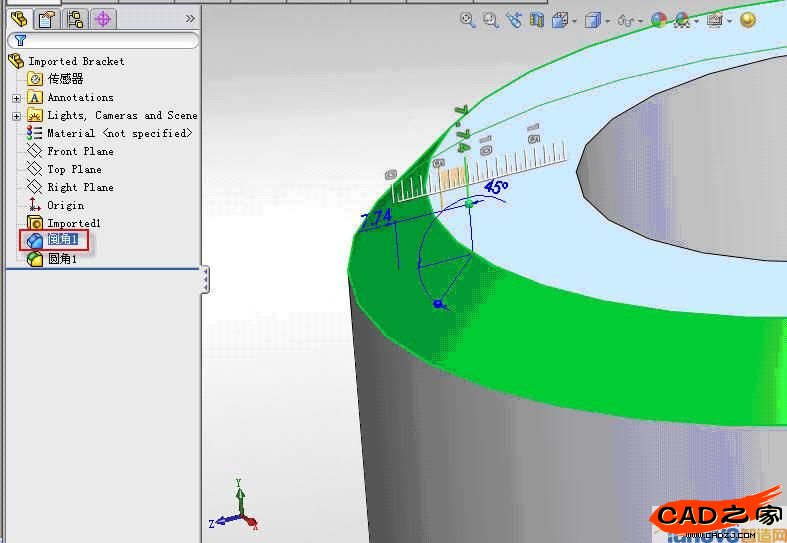Viewport: 787px width, 543px height.
Task: Click the Edit Appearance color ball icon
Action: 658,19
